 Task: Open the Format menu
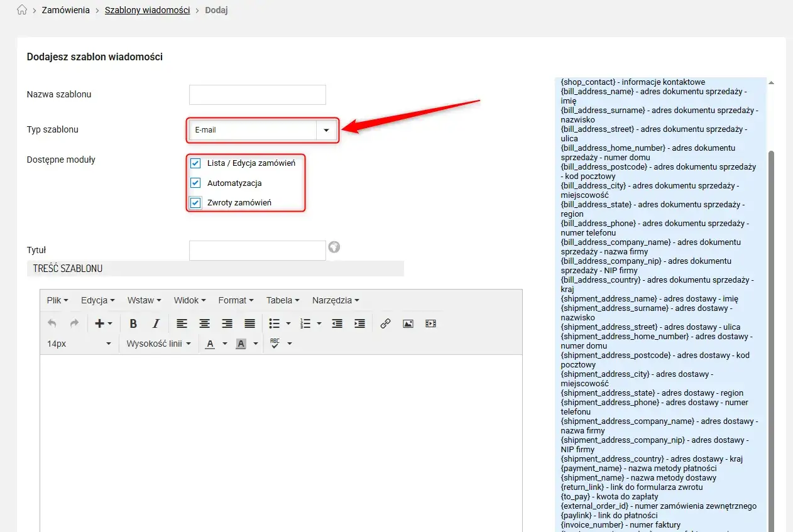point(236,300)
